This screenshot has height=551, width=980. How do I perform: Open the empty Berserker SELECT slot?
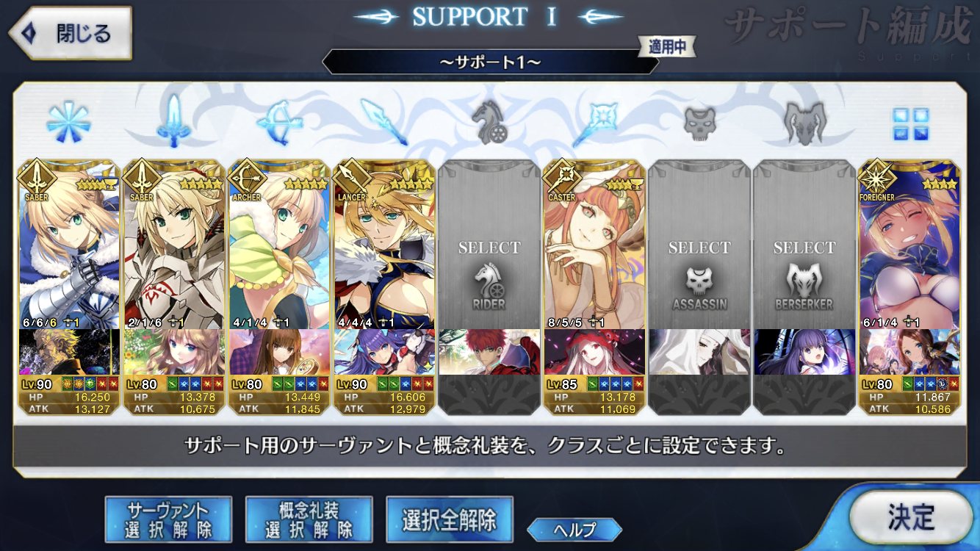[804, 287]
